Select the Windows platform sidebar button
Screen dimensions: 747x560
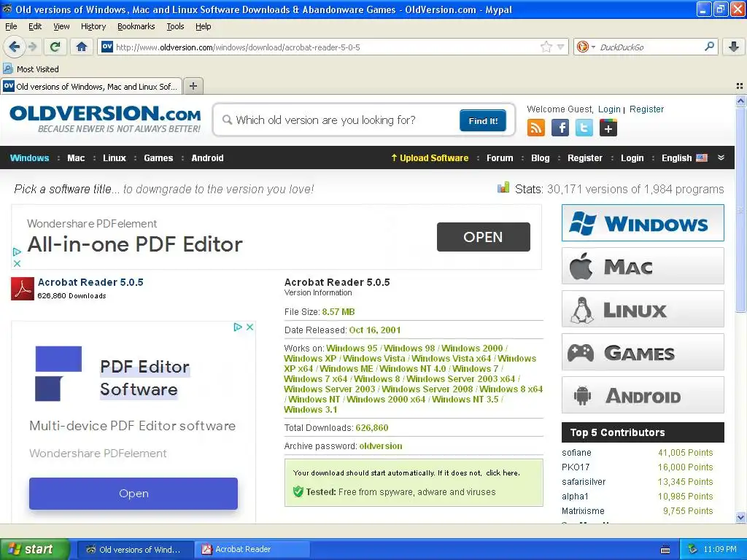[643, 223]
